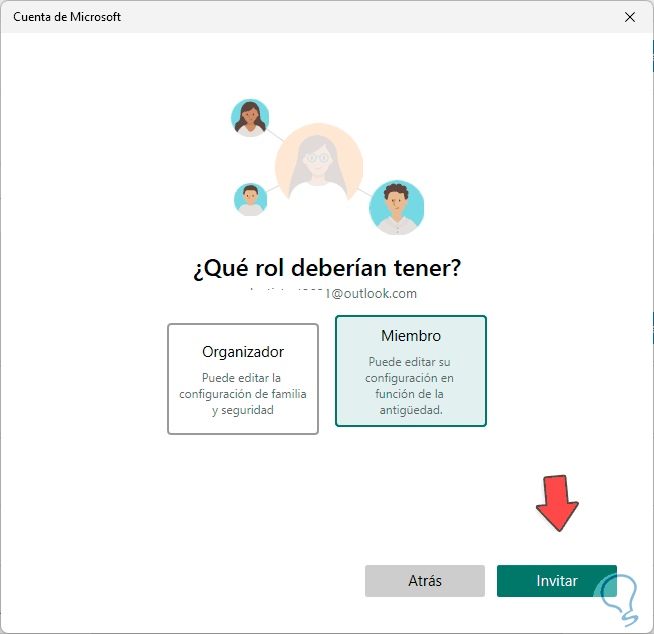Close the Cuenta de Microsoft dialog
This screenshot has width=654, height=634.
[x=630, y=17]
